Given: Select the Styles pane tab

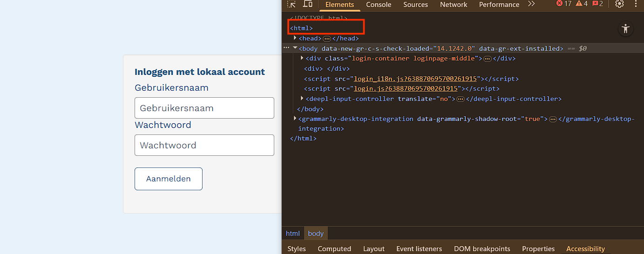Looking at the screenshot, I should click(x=297, y=249).
